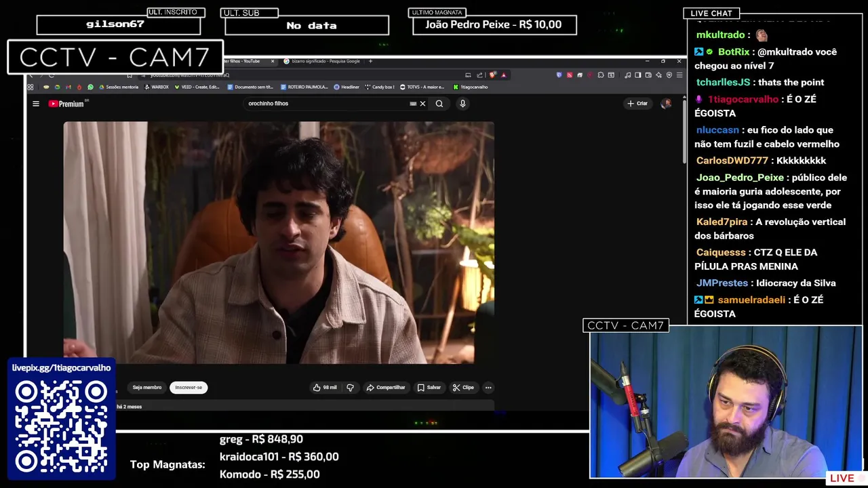868x488 pixels.
Task: Click chat username nluccasn
Action: (x=717, y=130)
